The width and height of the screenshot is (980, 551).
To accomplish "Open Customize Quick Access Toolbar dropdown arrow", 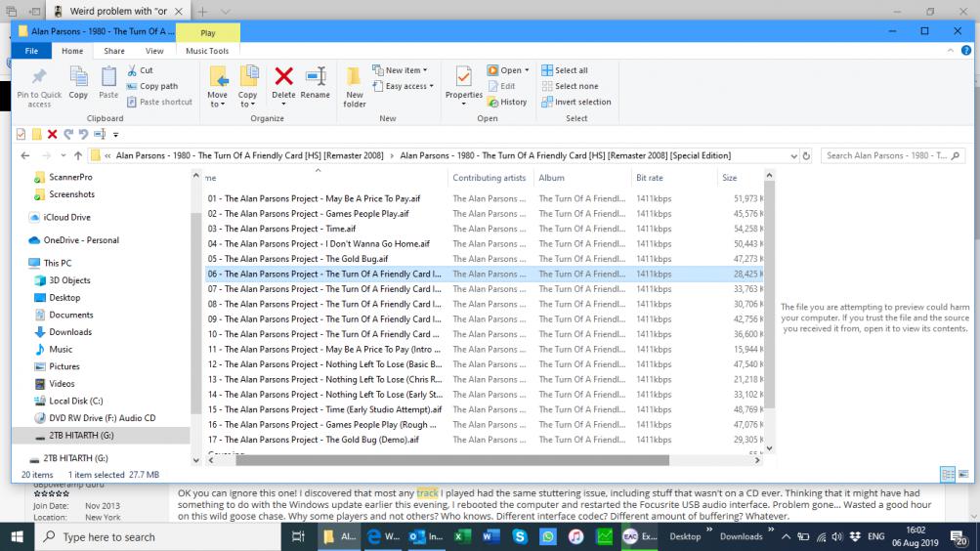I will click(115, 135).
